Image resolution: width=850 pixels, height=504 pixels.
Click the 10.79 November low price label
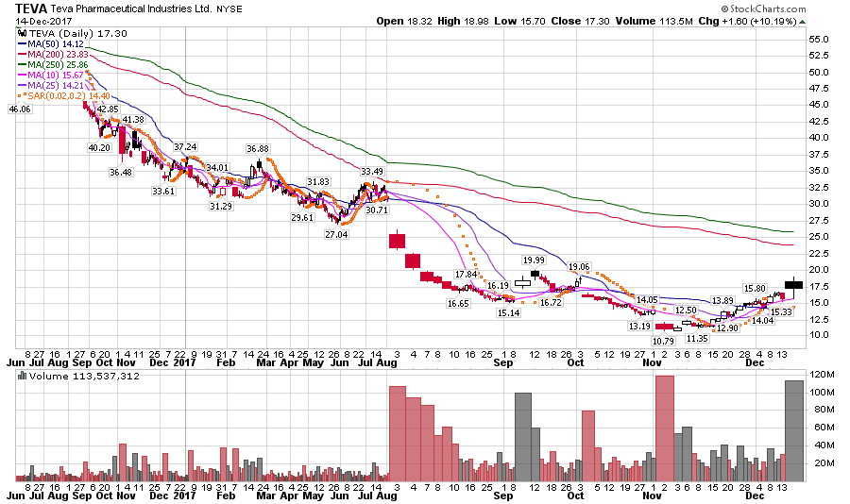coord(664,340)
